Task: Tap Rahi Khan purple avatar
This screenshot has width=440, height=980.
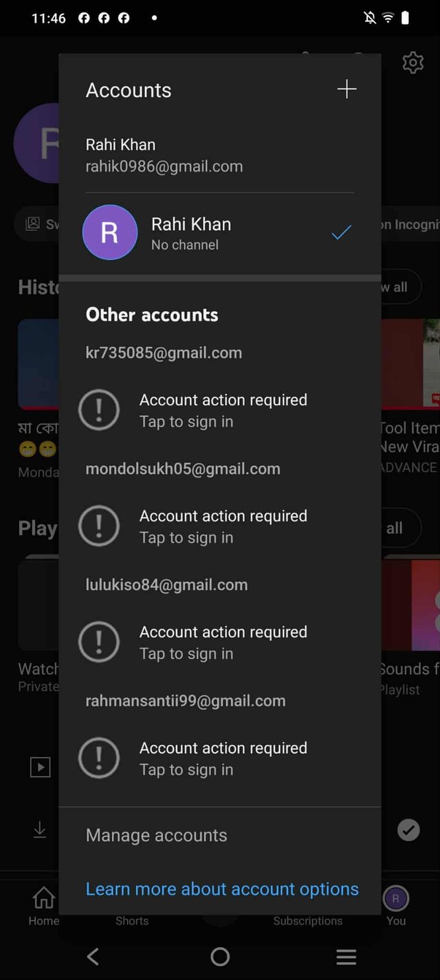Action: coord(110,232)
